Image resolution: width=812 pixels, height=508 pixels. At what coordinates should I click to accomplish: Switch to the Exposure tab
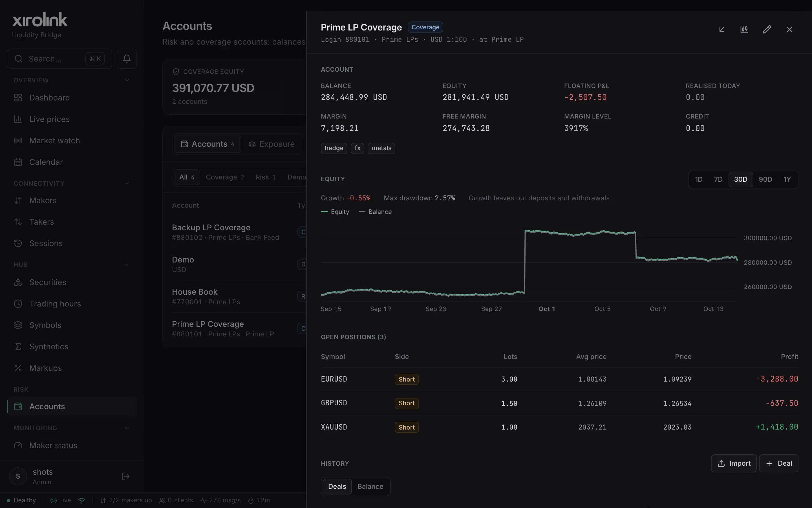point(272,144)
